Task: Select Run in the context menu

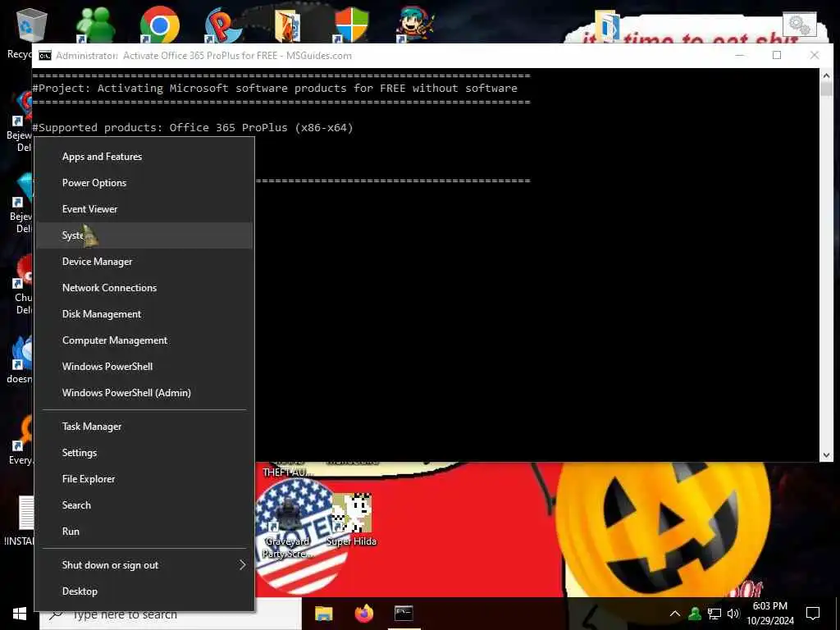Action: coord(144,532)
